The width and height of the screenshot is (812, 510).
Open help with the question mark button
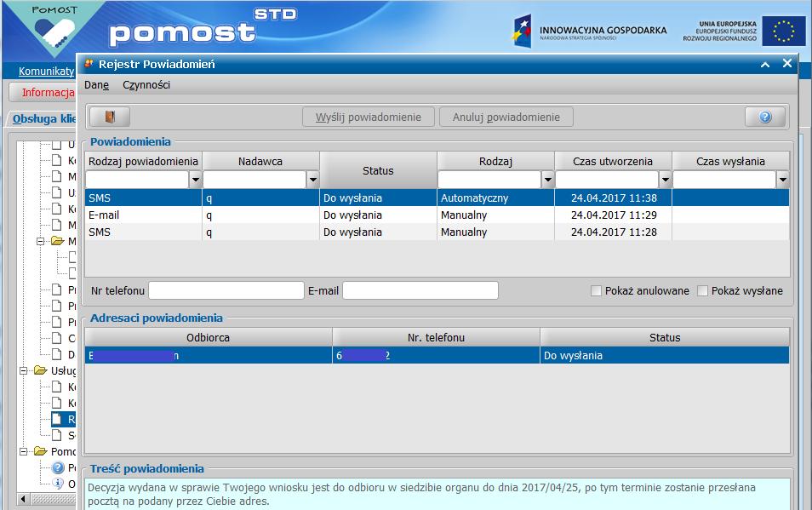(765, 117)
